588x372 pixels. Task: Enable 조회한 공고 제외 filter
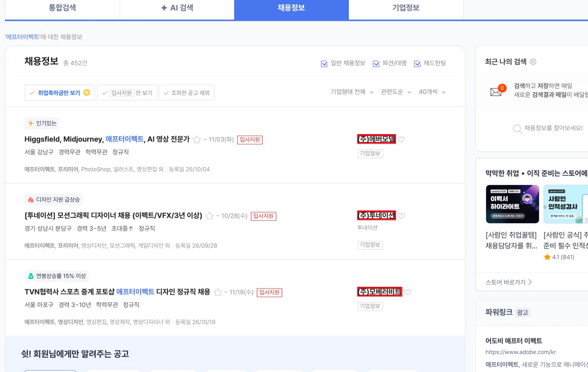point(187,93)
